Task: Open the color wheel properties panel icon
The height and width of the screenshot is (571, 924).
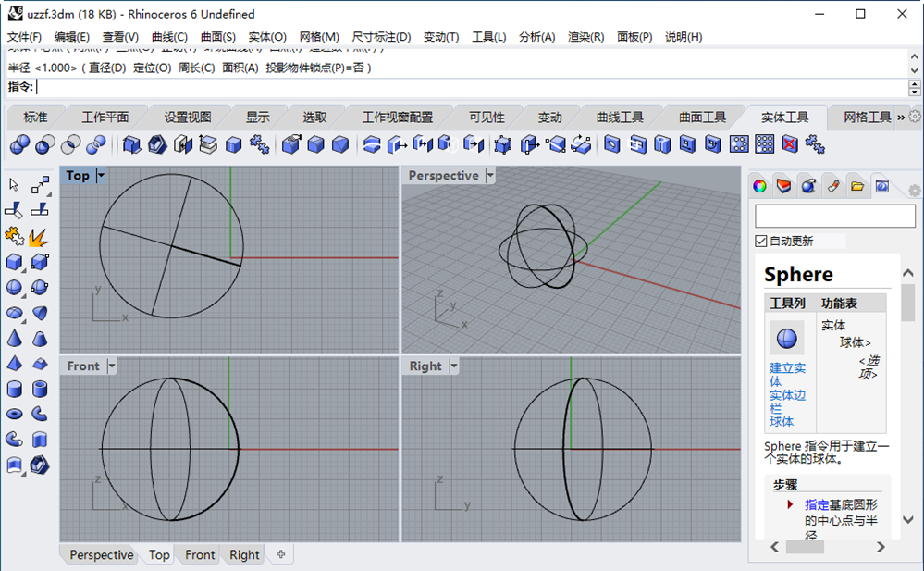Action: tap(759, 186)
